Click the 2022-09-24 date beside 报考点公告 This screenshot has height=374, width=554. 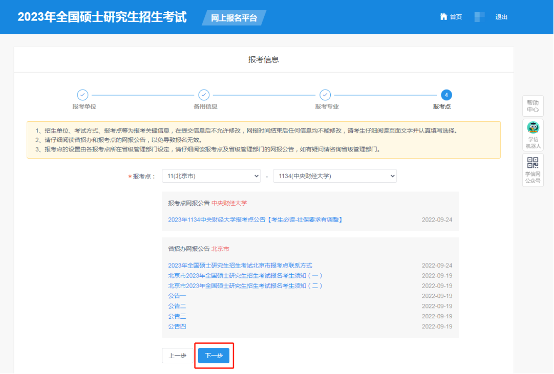tap(437, 220)
